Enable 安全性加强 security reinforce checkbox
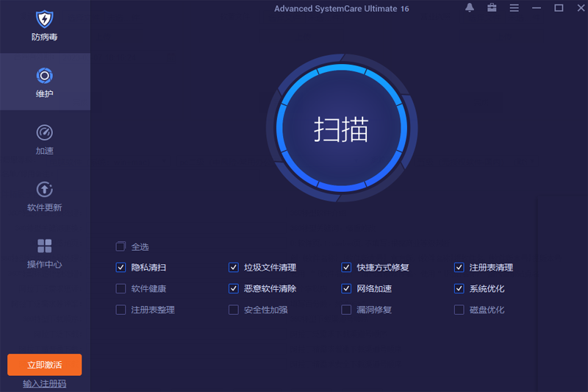 click(x=234, y=310)
